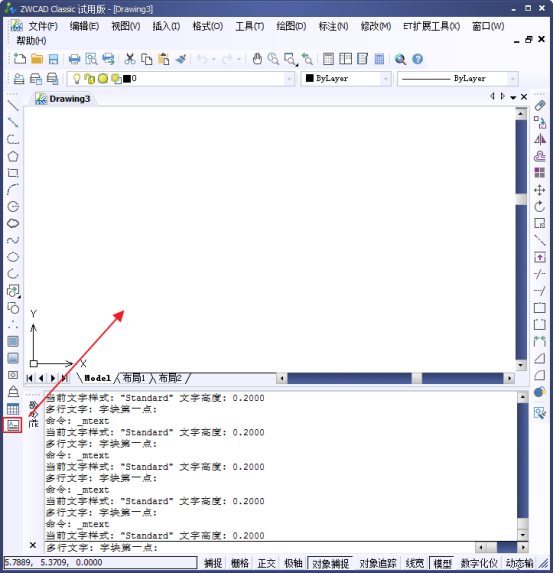
Task: Open the ET扩展工具(X) menu
Action: (431, 26)
